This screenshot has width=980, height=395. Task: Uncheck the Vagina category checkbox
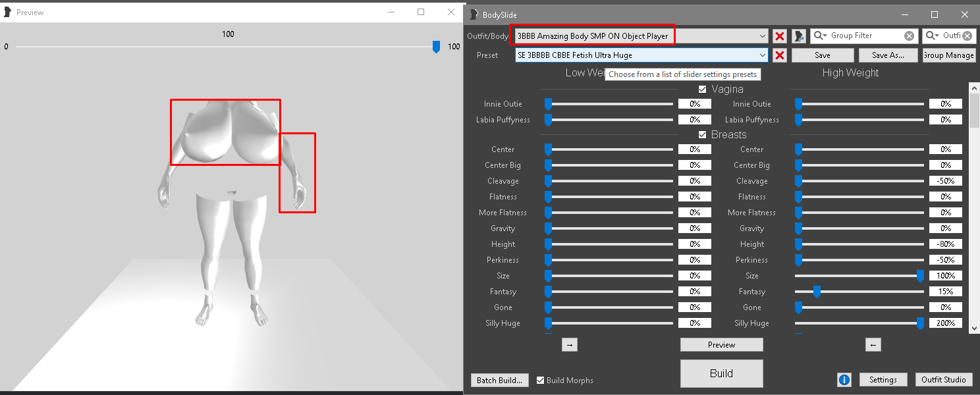tap(702, 90)
